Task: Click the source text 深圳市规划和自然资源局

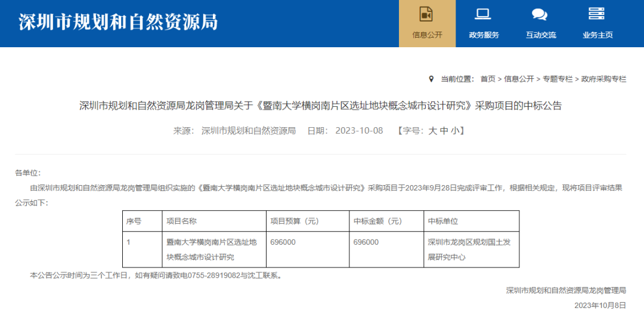Action: [249, 131]
